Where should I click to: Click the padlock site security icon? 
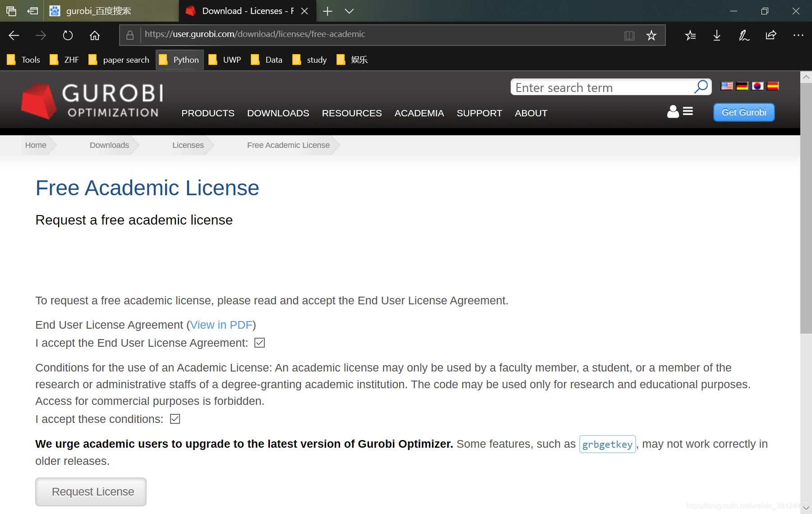tap(130, 35)
